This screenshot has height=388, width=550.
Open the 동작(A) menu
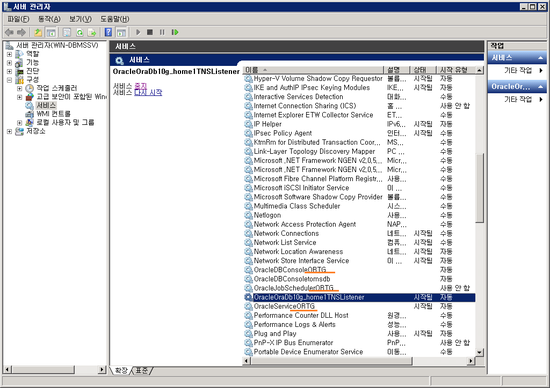(49, 19)
